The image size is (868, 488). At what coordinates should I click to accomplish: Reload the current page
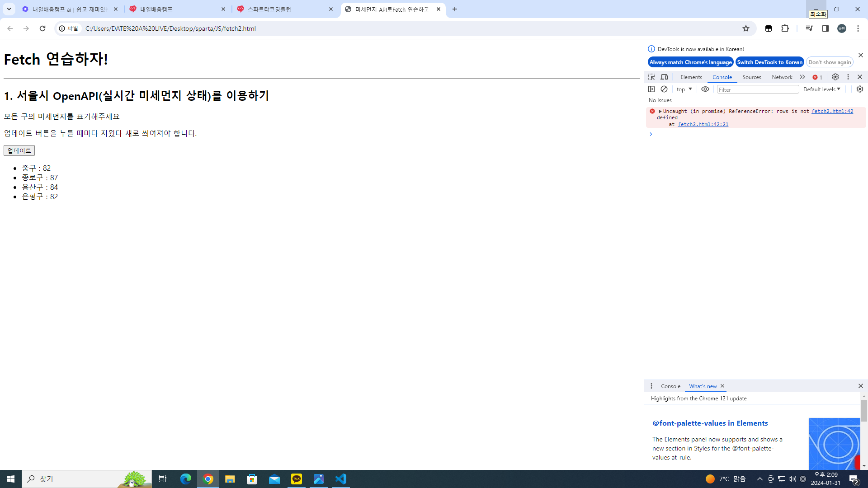[42, 28]
